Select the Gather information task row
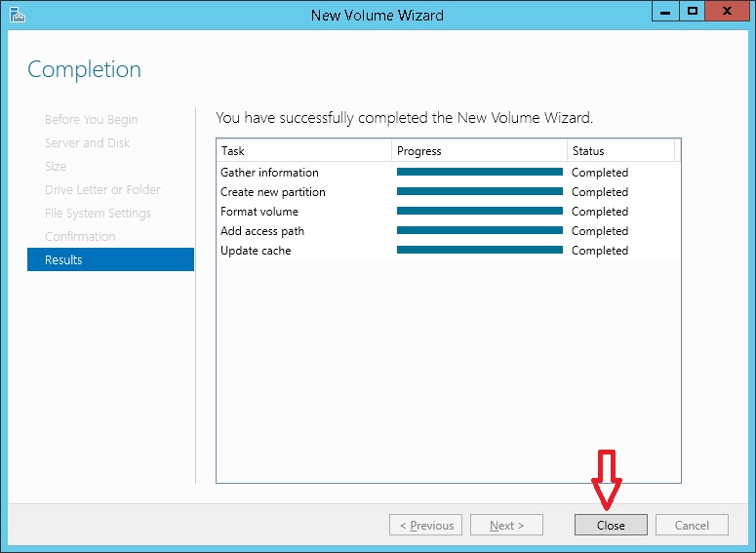756x553 pixels. pos(269,173)
